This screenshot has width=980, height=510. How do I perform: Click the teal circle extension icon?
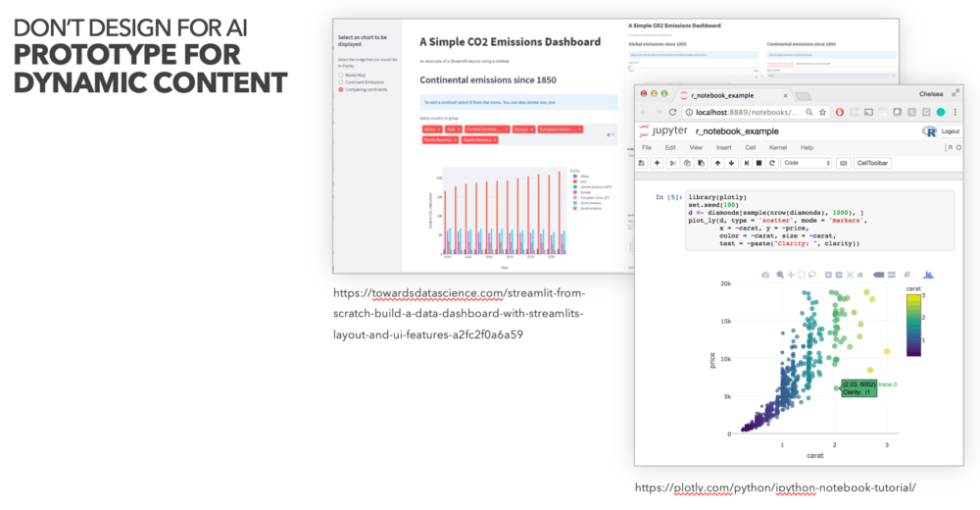pyautogui.click(x=941, y=112)
